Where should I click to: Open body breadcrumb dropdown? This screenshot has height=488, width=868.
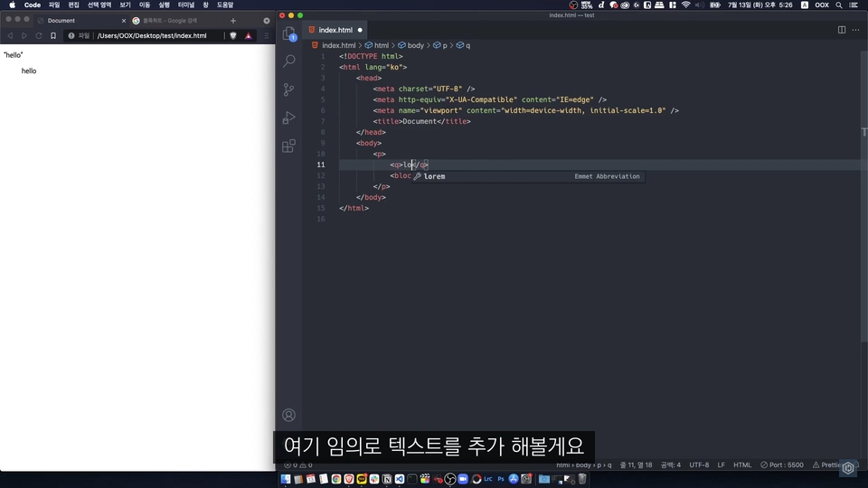coord(410,45)
